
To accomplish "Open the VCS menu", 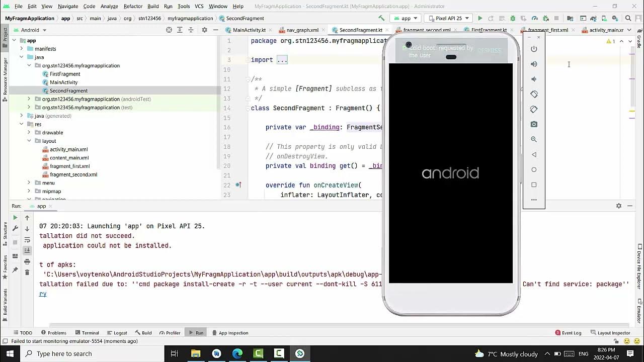I will point(199,6).
